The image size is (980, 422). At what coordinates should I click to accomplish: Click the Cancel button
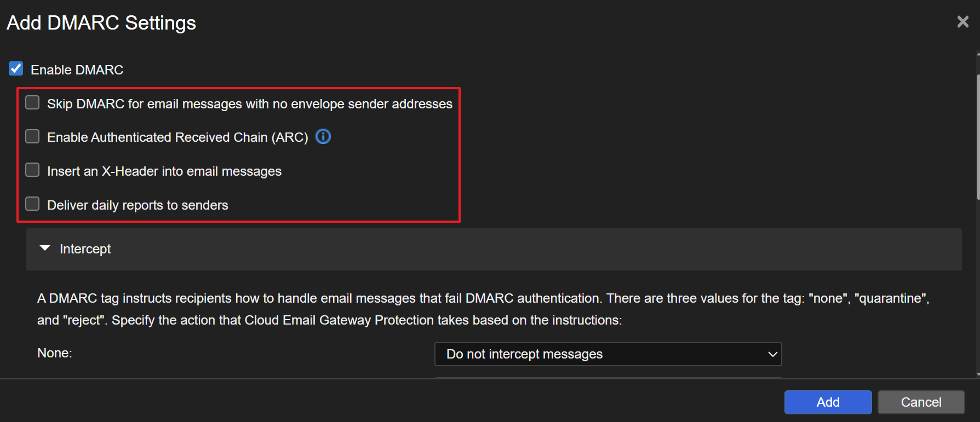coord(920,402)
